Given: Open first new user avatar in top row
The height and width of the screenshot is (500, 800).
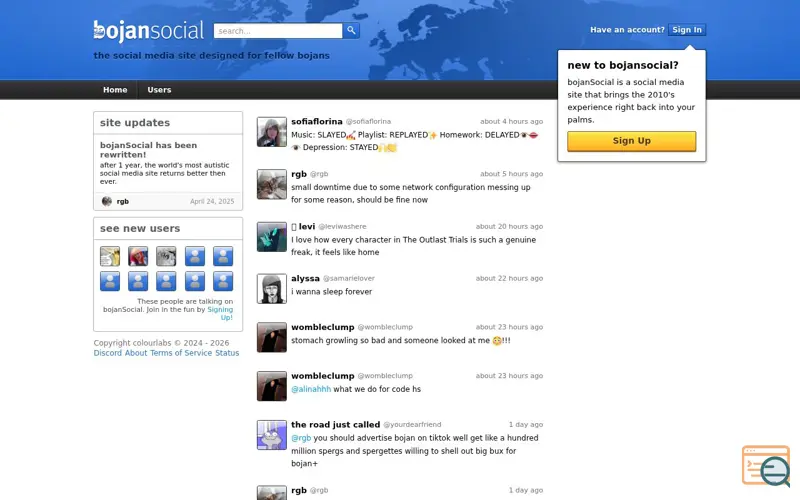Looking at the screenshot, I should (110, 256).
